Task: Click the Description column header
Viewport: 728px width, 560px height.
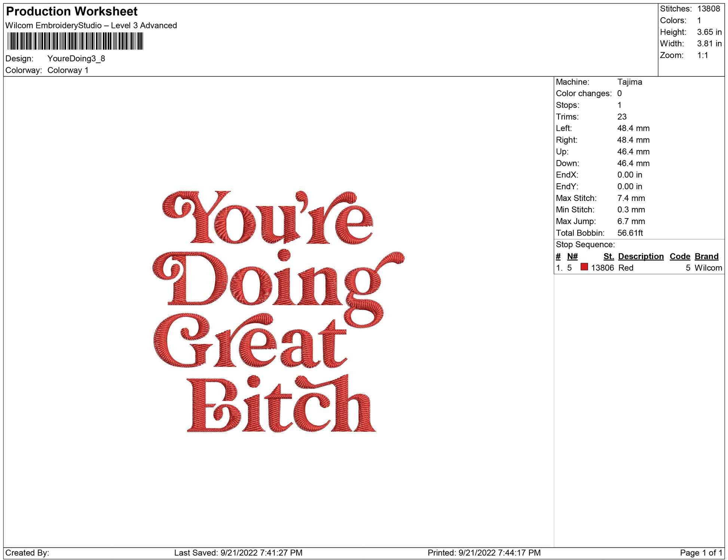Action: pyautogui.click(x=640, y=256)
